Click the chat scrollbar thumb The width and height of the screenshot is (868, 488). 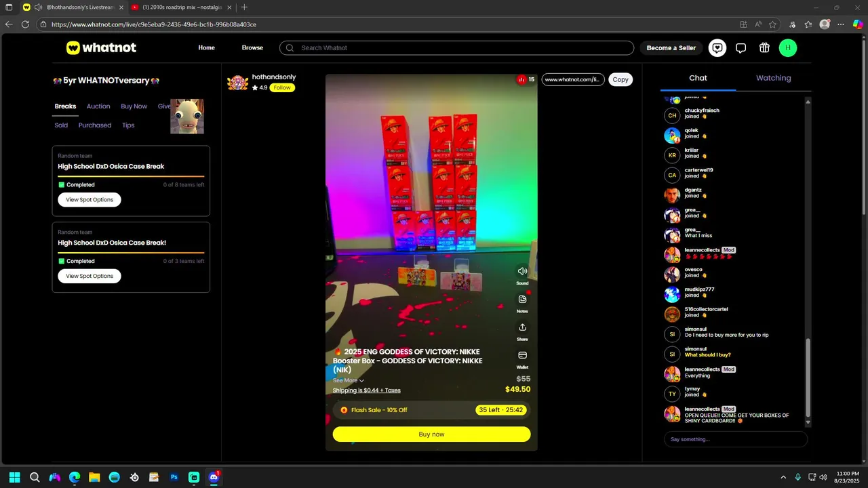pyautogui.click(x=808, y=378)
